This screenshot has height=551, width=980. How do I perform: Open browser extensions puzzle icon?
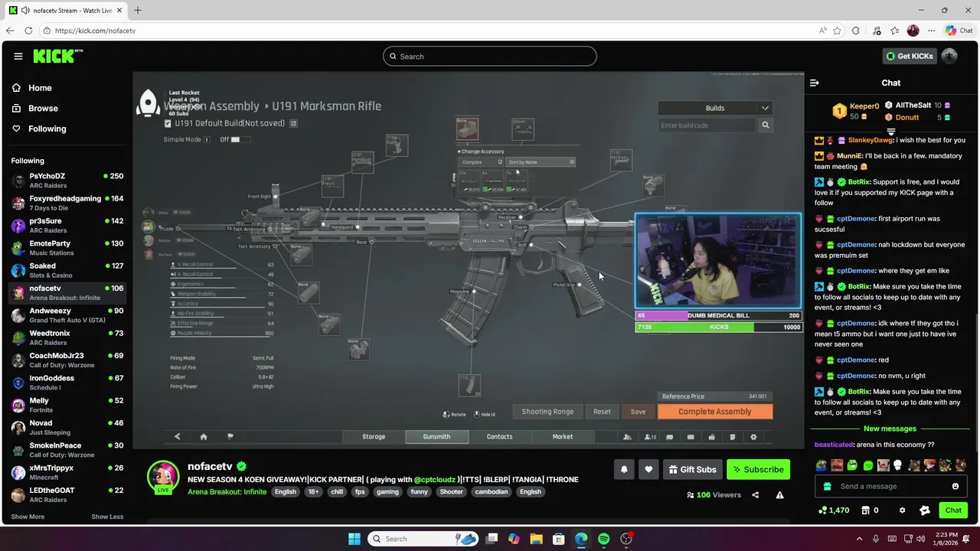click(856, 31)
